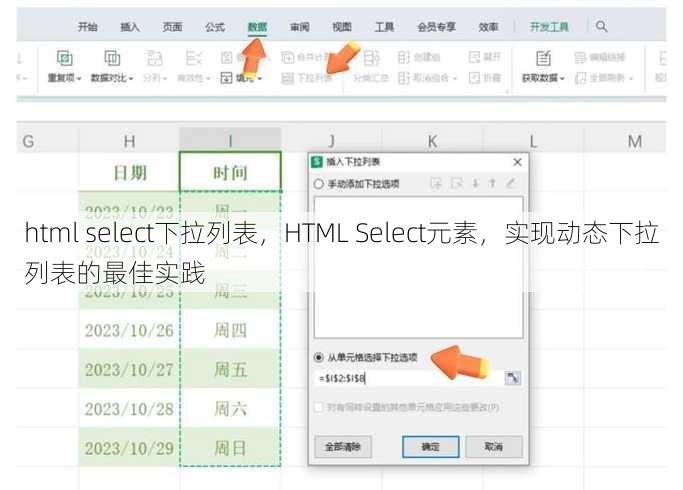Click the 取消组合 ungroup icon
683x490 pixels.
(404, 78)
